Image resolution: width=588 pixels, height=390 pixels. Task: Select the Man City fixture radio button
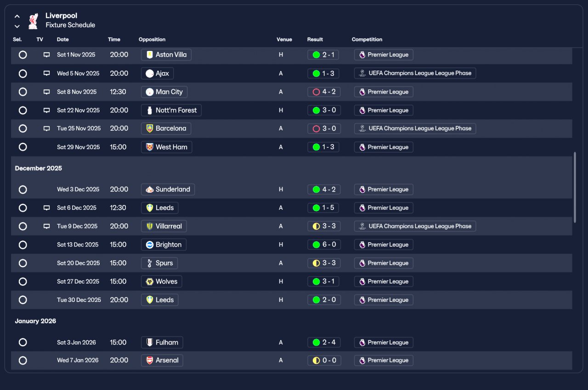pyautogui.click(x=23, y=92)
